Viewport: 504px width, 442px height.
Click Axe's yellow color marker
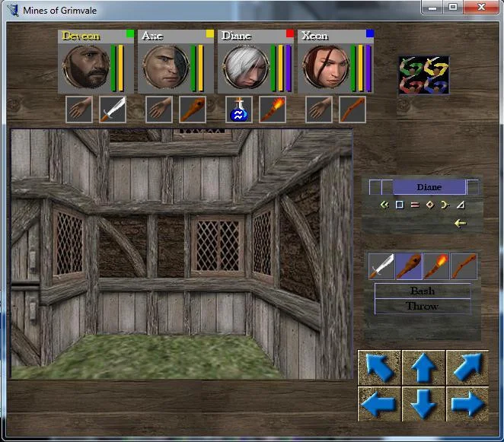click(x=210, y=33)
